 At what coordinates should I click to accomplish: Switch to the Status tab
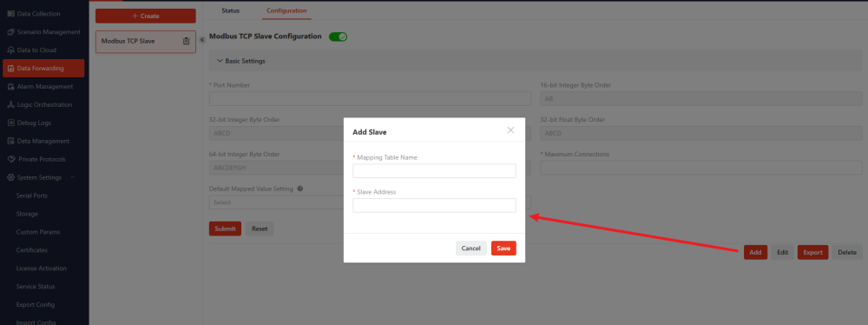[x=230, y=10]
